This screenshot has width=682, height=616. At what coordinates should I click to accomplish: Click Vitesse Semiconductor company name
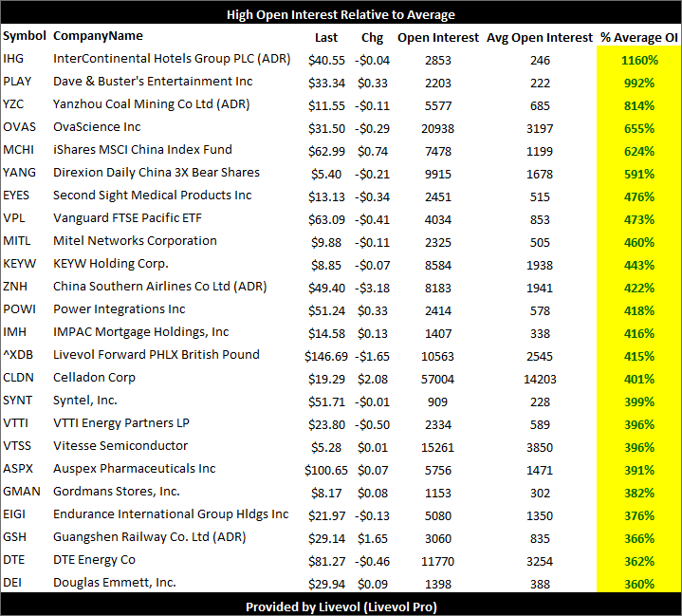[x=120, y=446]
